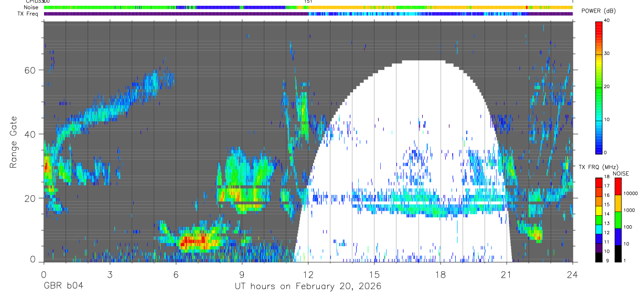Click the orange section of the Noise strip
The height and width of the screenshot is (297, 644).
(441, 7)
